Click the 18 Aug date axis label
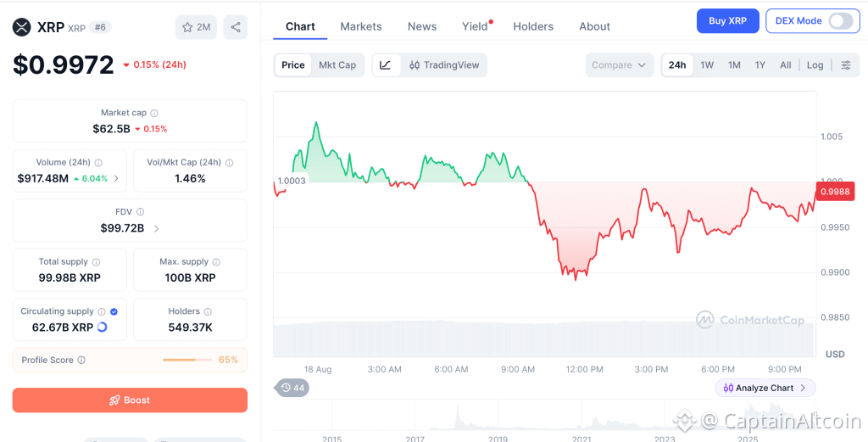 pos(318,369)
